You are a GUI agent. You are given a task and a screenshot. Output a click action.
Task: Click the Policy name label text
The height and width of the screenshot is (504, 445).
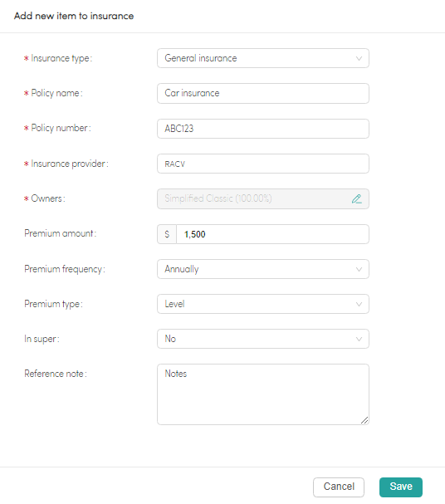pyautogui.click(x=56, y=93)
